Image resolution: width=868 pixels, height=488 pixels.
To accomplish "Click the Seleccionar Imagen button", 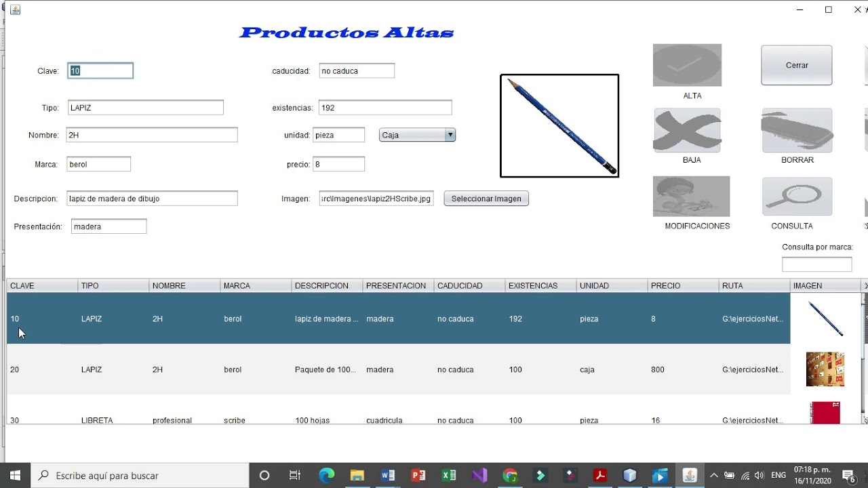I will 486,199.
